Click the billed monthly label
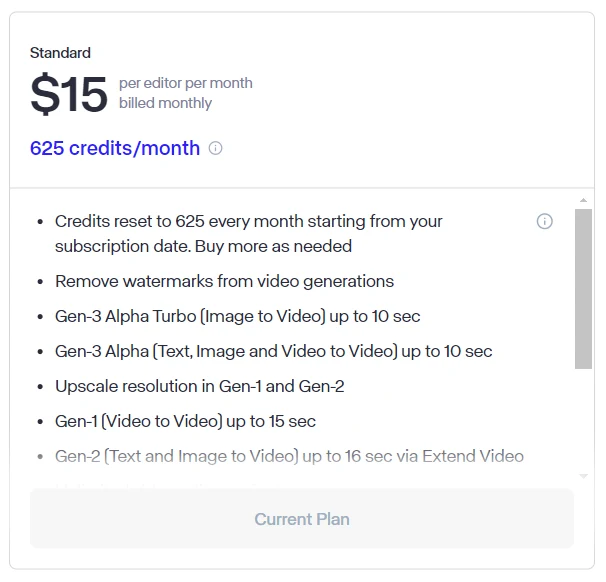The width and height of the screenshot is (606, 582). pos(165,103)
